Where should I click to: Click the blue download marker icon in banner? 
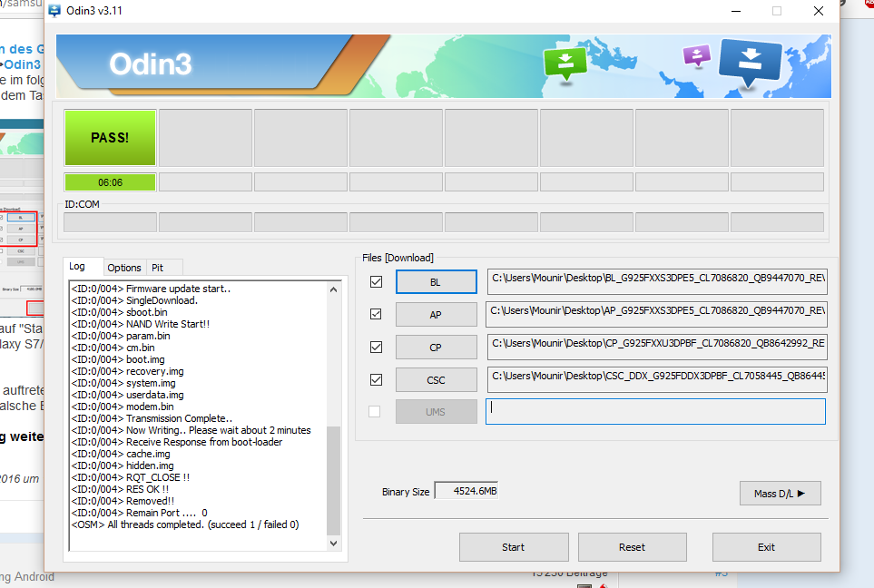tap(751, 63)
